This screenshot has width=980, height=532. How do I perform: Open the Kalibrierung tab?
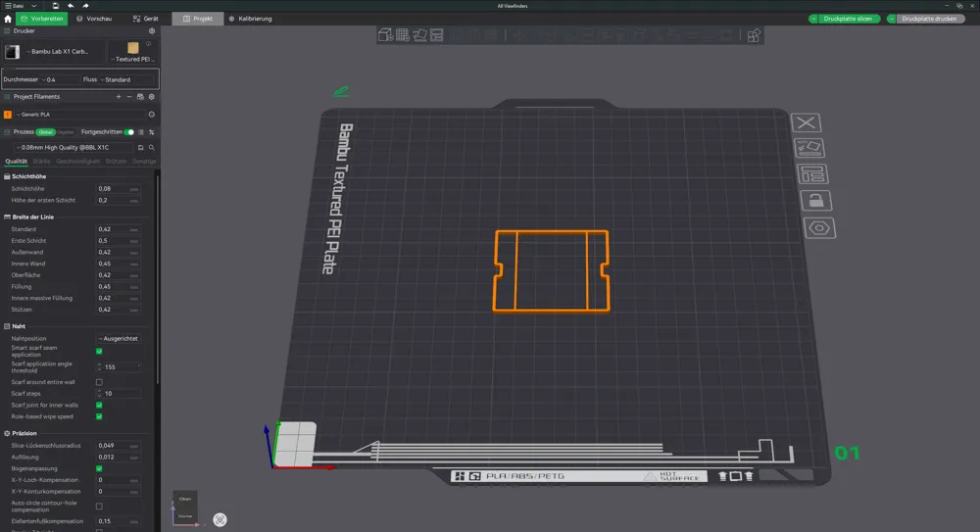click(x=250, y=19)
